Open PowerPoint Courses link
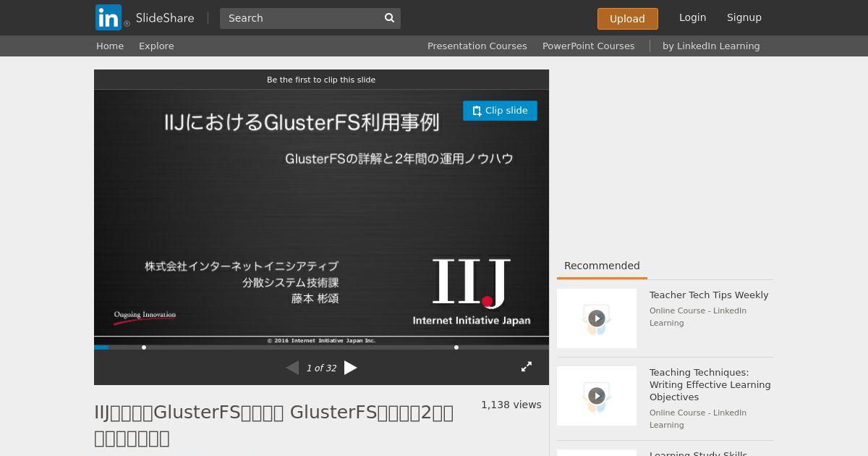Image resolution: width=868 pixels, height=456 pixels. pyautogui.click(x=588, y=46)
